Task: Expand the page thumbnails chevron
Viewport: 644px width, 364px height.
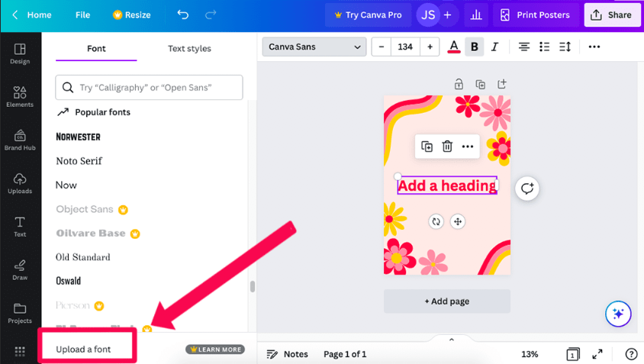Action: coord(451,340)
